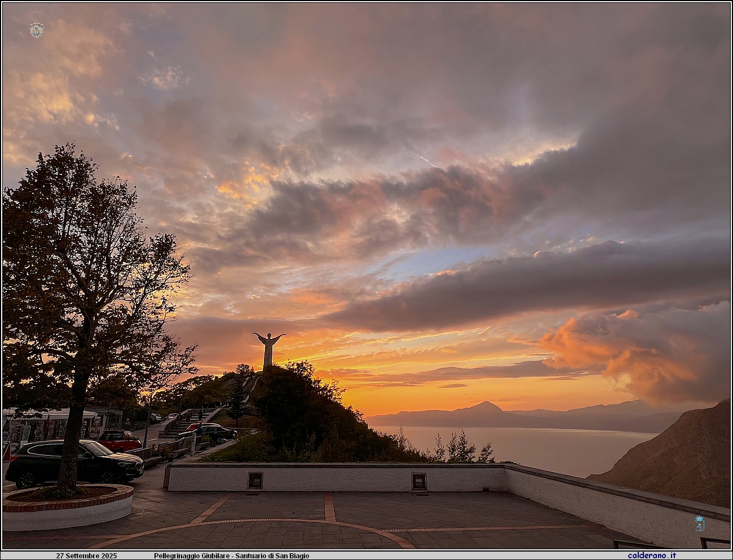733x560 pixels.
Task: Click the right vent on the white wall
Action: (x=418, y=481)
